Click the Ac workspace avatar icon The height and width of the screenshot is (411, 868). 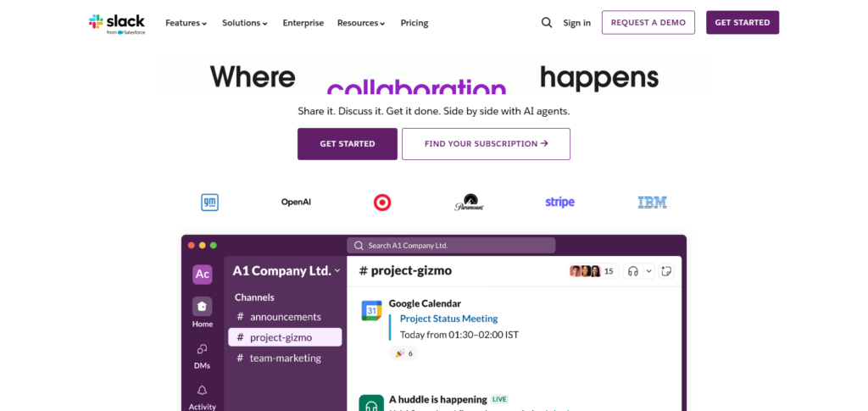[202, 275]
